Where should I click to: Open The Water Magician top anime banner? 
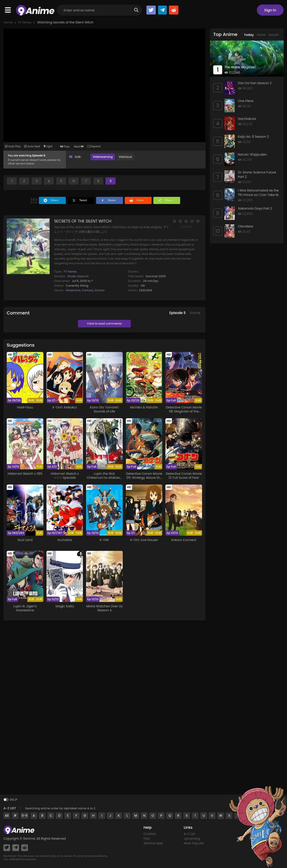[247, 58]
